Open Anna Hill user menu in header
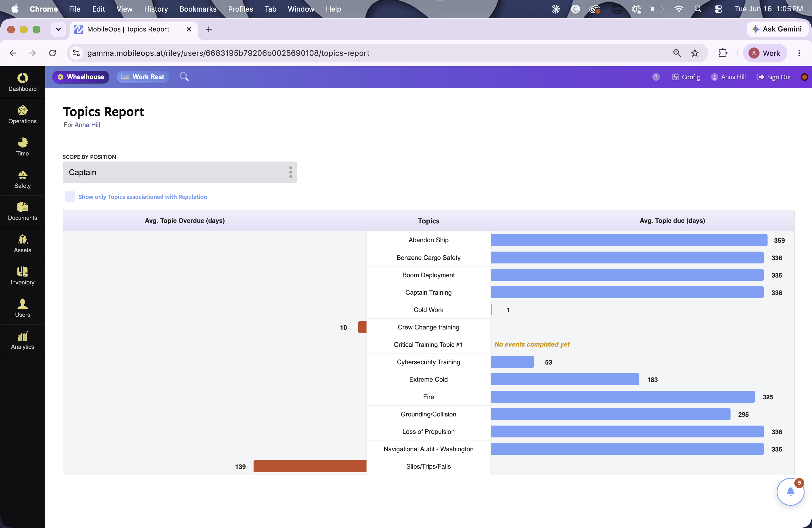 [728, 77]
